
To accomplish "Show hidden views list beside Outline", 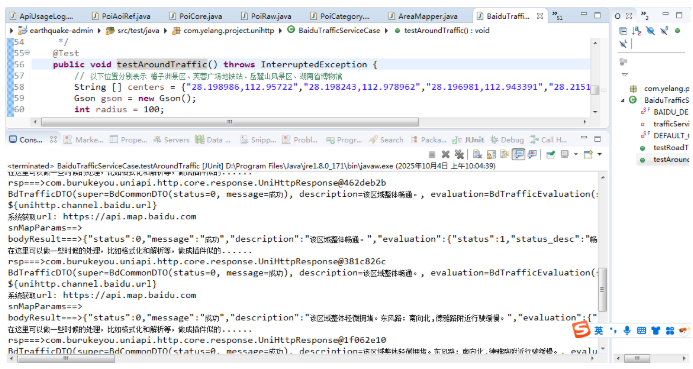I will point(645,16).
